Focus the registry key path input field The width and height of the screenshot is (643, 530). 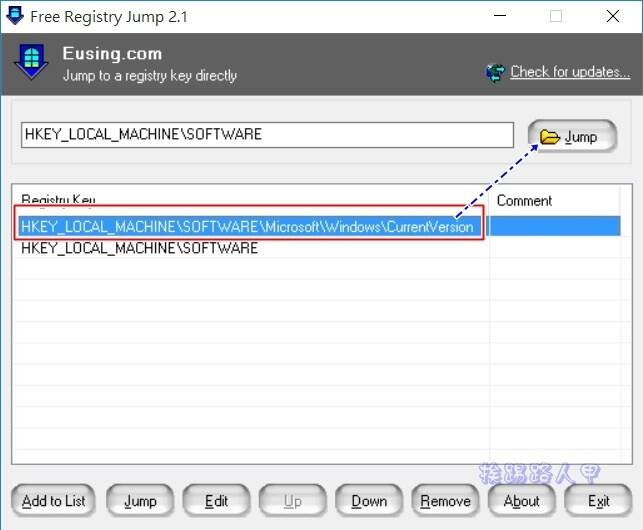coord(267,135)
